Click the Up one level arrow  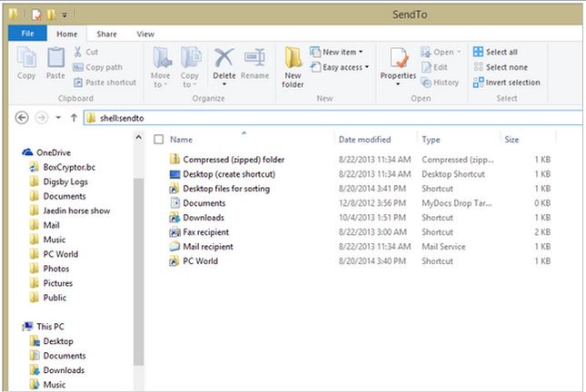pos(74,118)
